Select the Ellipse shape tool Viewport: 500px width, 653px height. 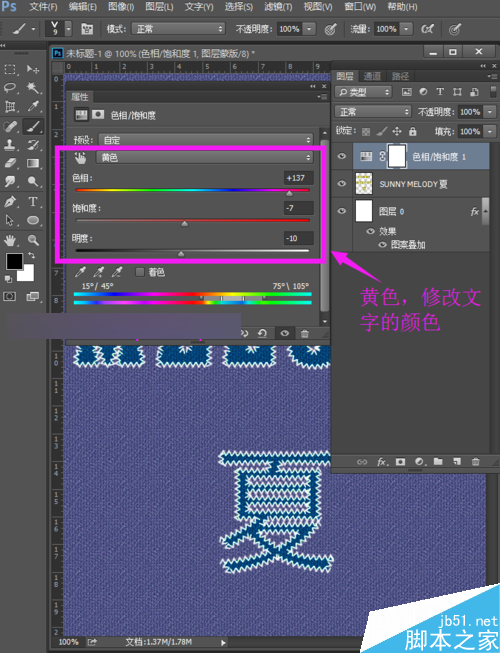[33, 220]
